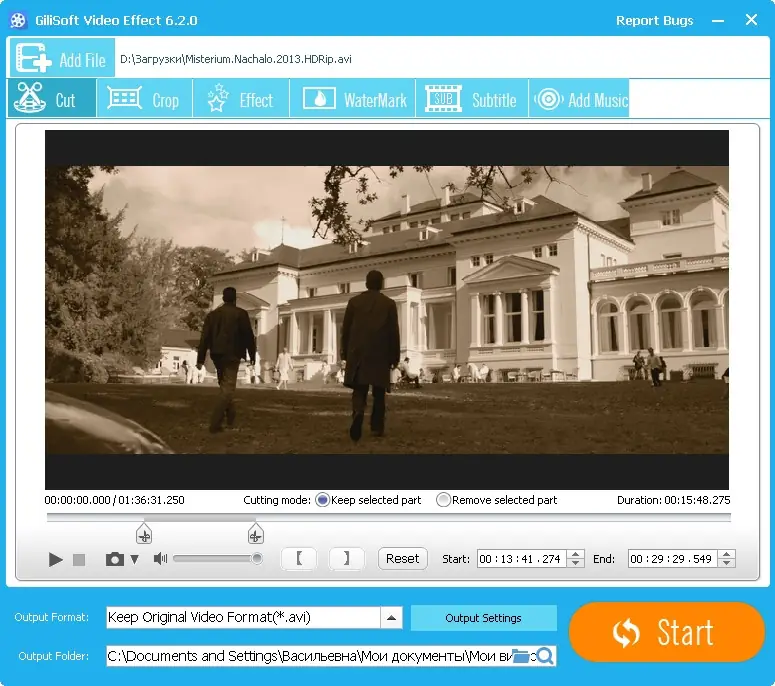
Task: Click the Output Format dropdown arrow
Action: 391,617
